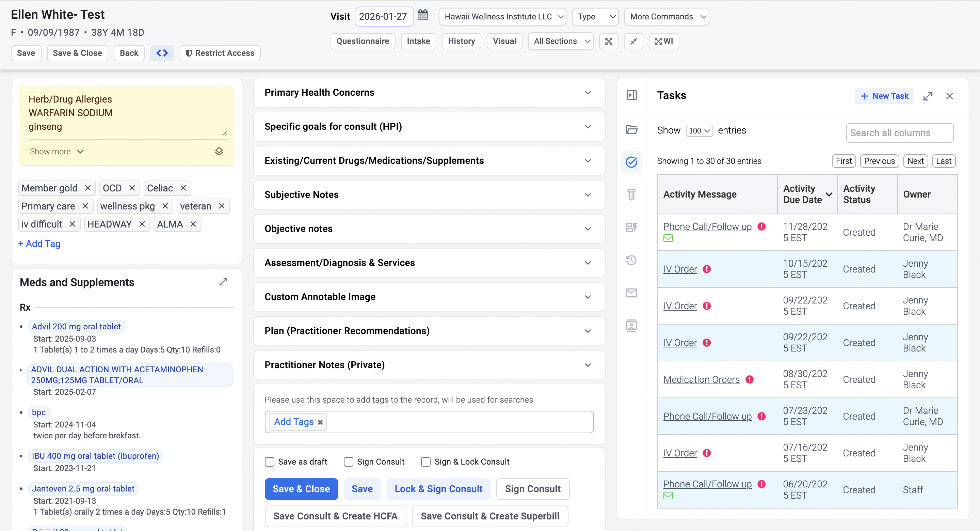Click the New Task button
This screenshot has height=531, width=980.
[x=884, y=96]
